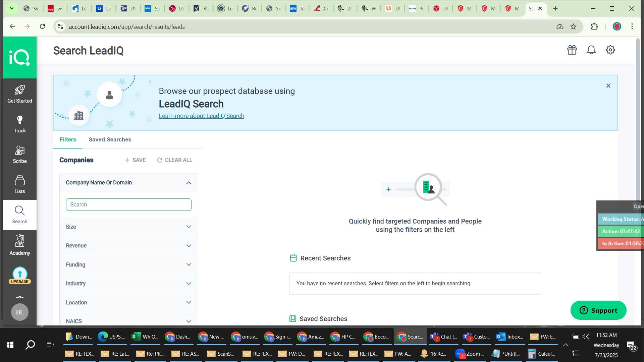Open the browser extensions puzzle icon

pos(594,26)
